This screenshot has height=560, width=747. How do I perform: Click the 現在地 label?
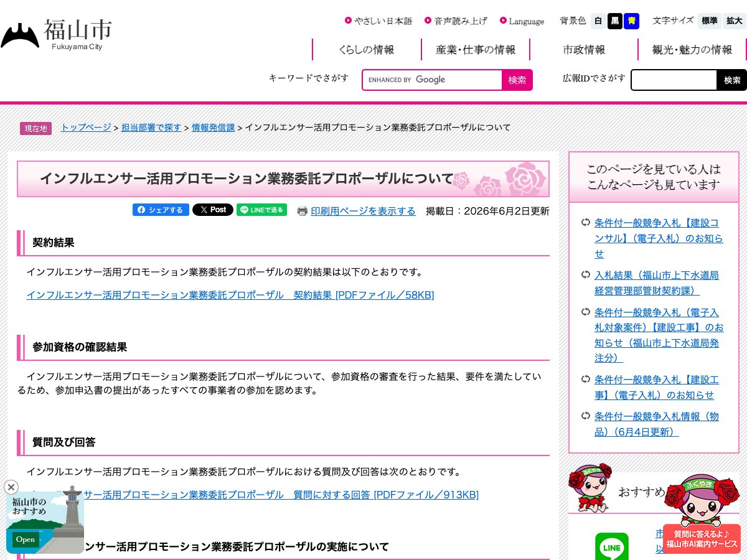coord(35,128)
